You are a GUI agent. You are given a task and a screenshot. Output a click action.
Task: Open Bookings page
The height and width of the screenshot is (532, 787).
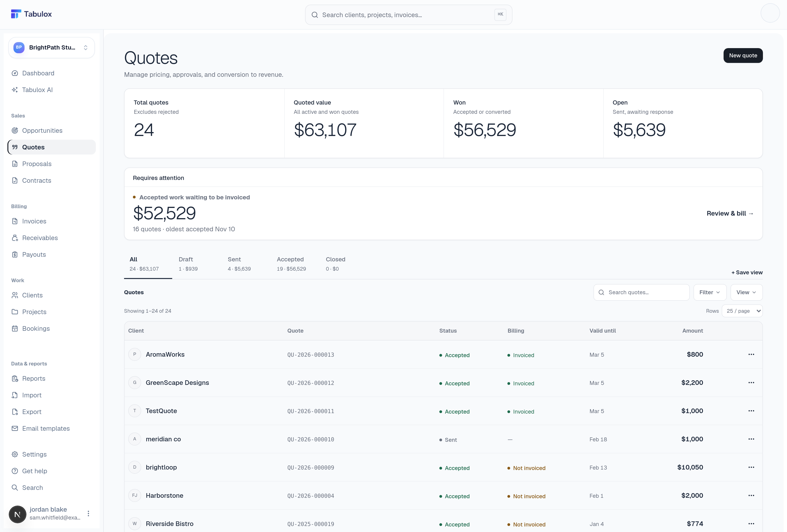(51, 329)
